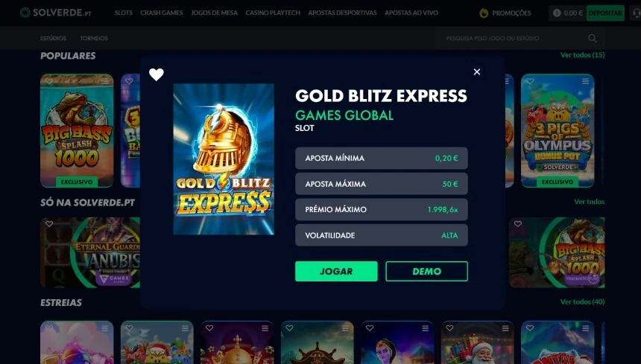Click the balance info icon
The height and width of the screenshot is (364, 641).
pos(556,13)
